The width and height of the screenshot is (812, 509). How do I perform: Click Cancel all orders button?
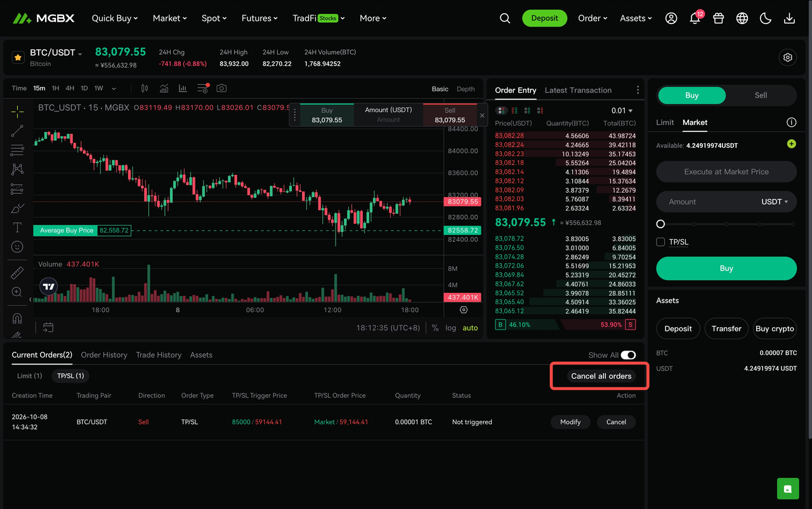click(601, 376)
